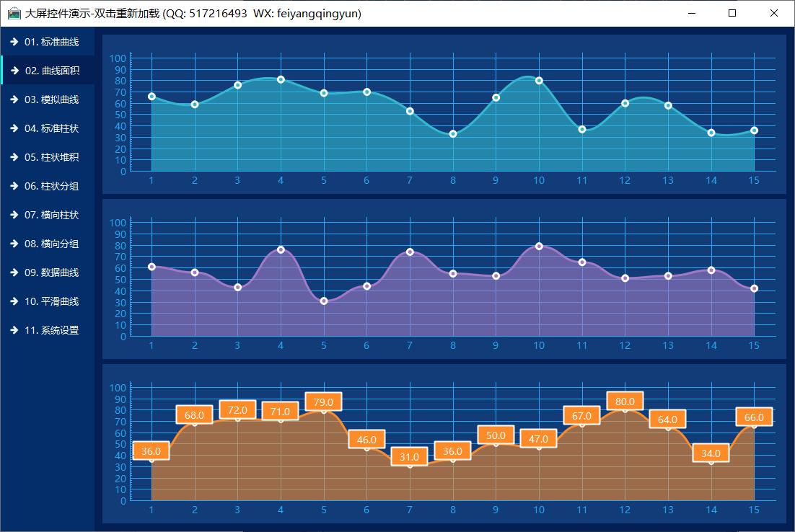Select the 08. 横向分组 menu item
The width and height of the screenshot is (795, 532).
(x=51, y=244)
